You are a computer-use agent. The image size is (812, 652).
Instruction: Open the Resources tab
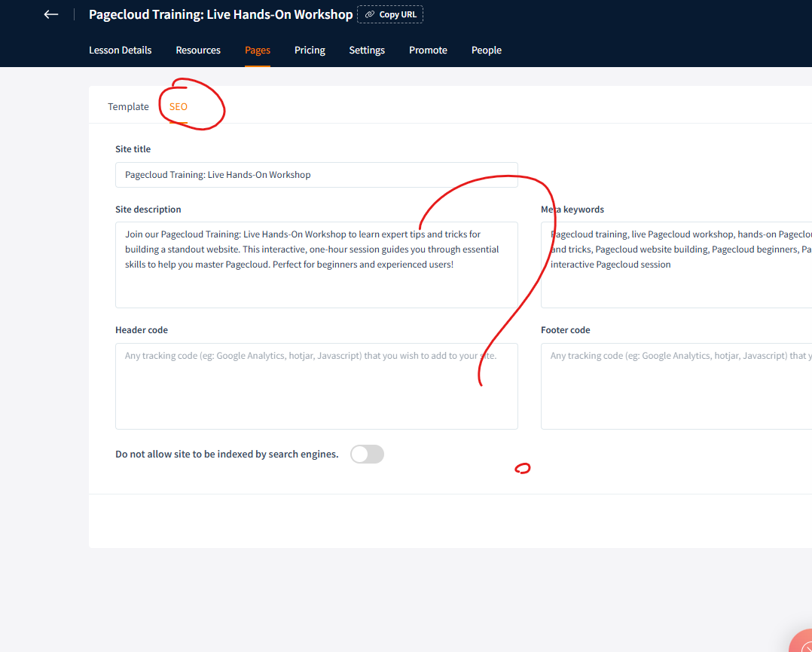pos(198,51)
